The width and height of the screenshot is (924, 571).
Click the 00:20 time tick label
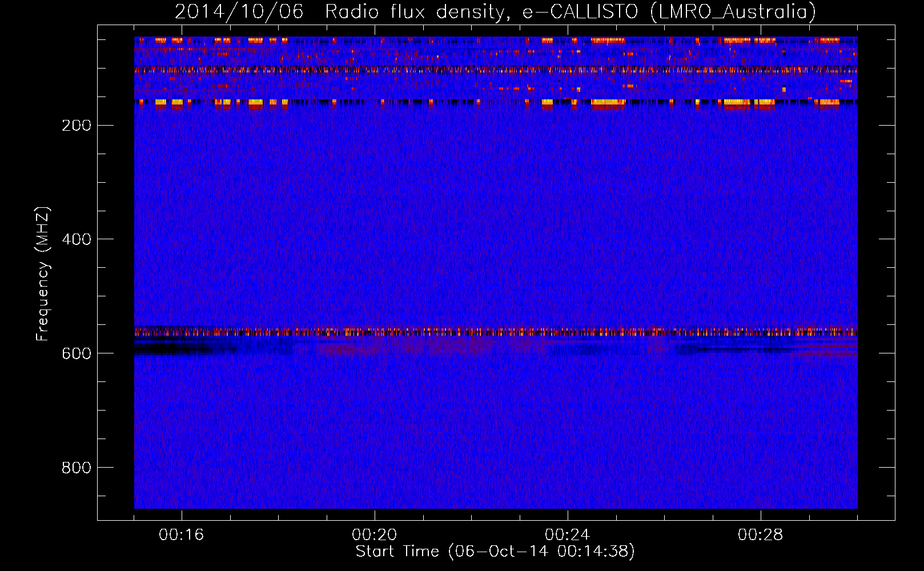coord(375,535)
